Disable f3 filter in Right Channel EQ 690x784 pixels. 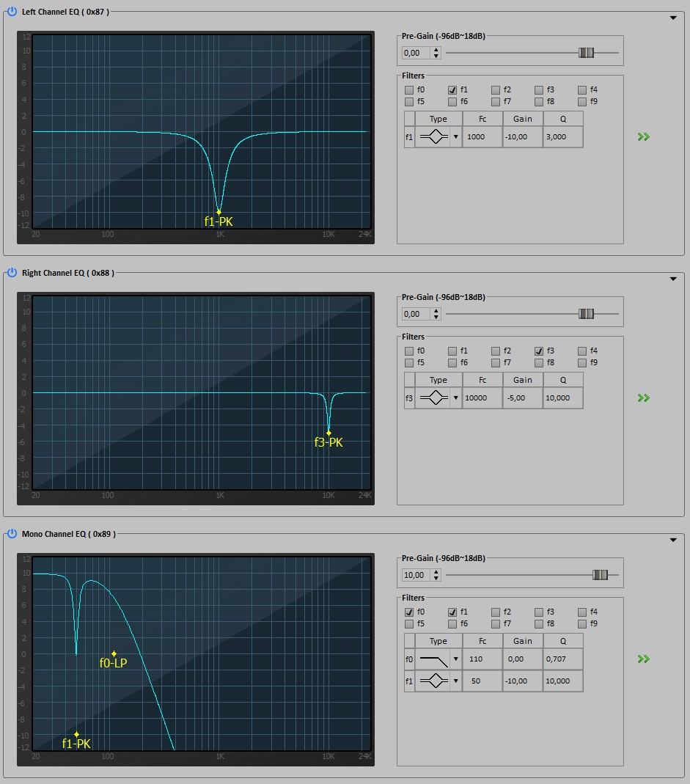click(x=539, y=351)
